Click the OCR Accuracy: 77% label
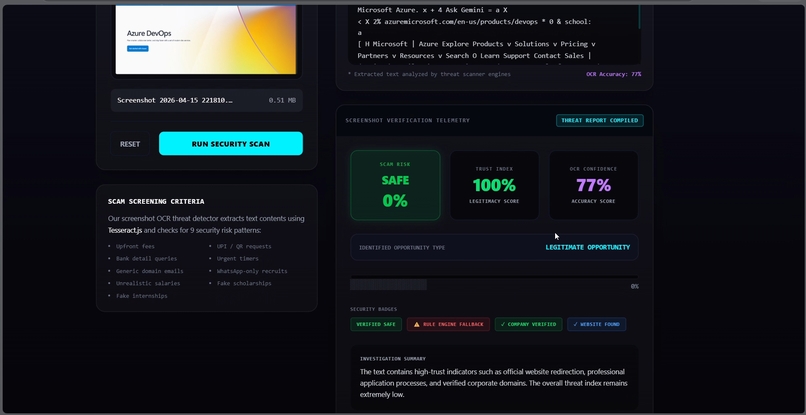 (613, 74)
